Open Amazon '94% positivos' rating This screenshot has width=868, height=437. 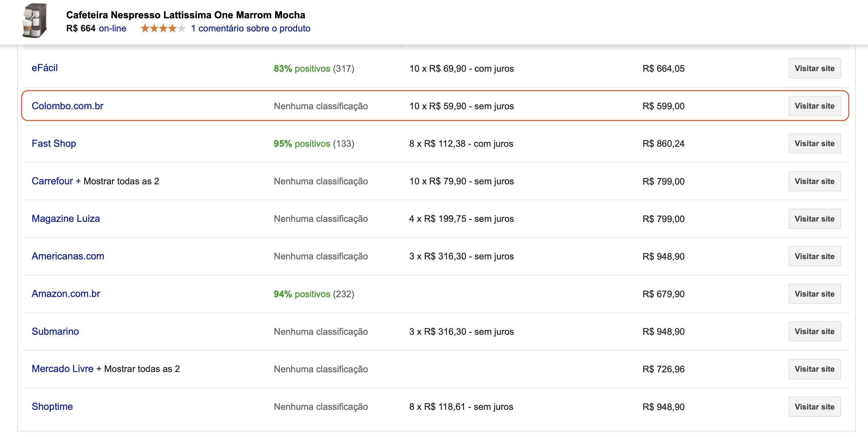pyautogui.click(x=302, y=294)
